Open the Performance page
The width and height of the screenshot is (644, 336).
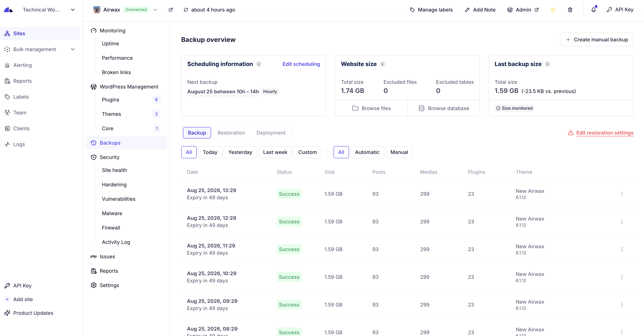point(117,58)
